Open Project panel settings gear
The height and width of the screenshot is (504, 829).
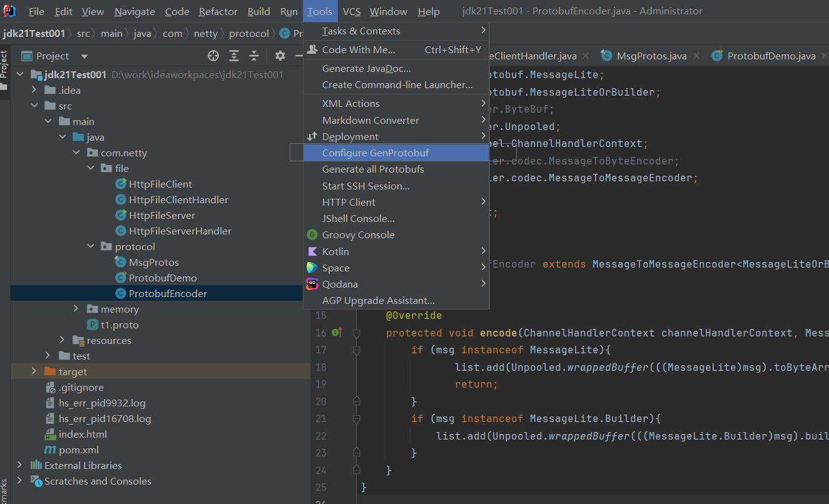[x=280, y=56]
